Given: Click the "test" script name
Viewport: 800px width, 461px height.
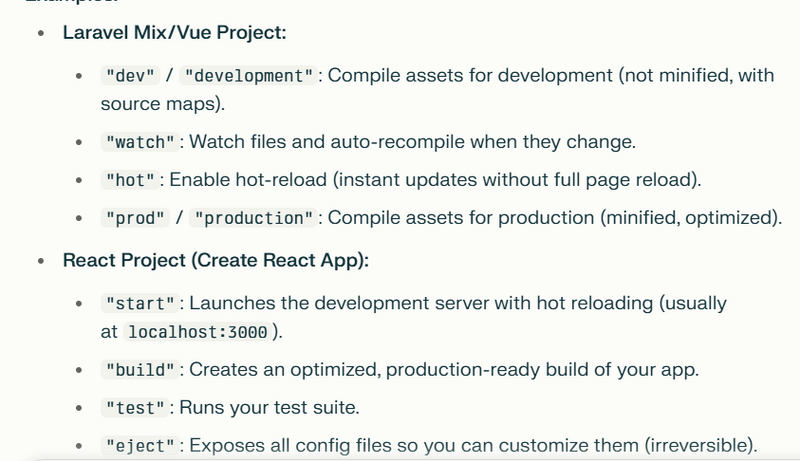Looking at the screenshot, I should point(135,408).
